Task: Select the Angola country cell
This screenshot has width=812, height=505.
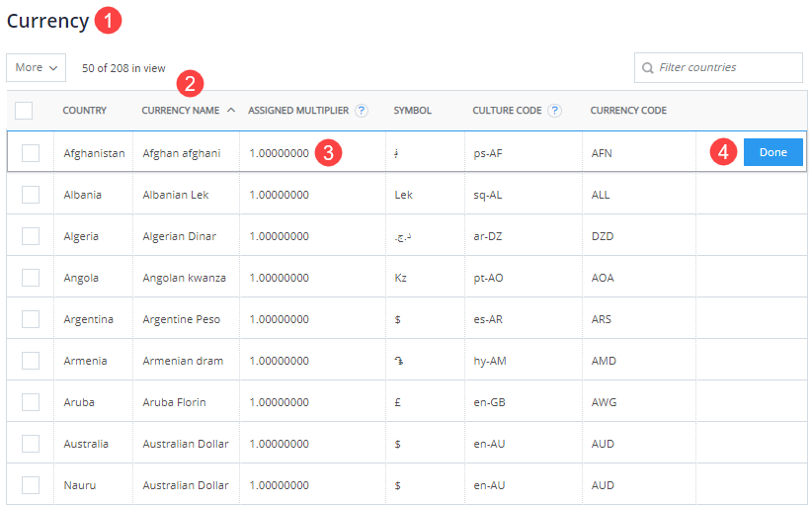Action: point(81,278)
